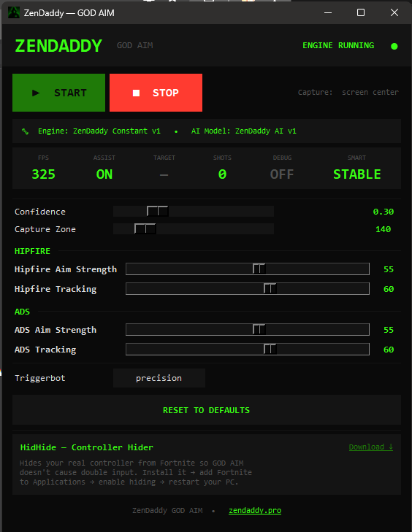This screenshot has width=412, height=532.
Task: Minimize the ZenDaddy window
Action: (328, 12)
